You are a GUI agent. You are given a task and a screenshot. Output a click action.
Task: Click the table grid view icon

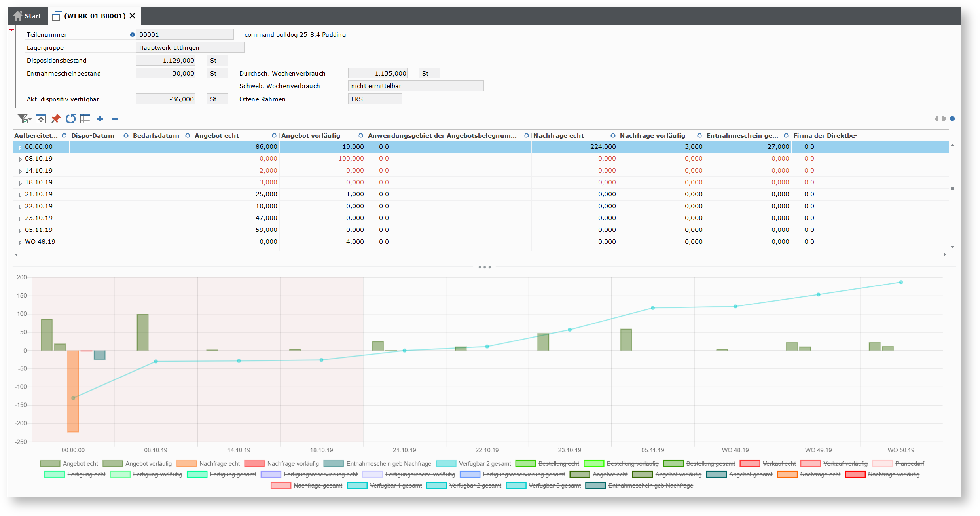point(85,119)
